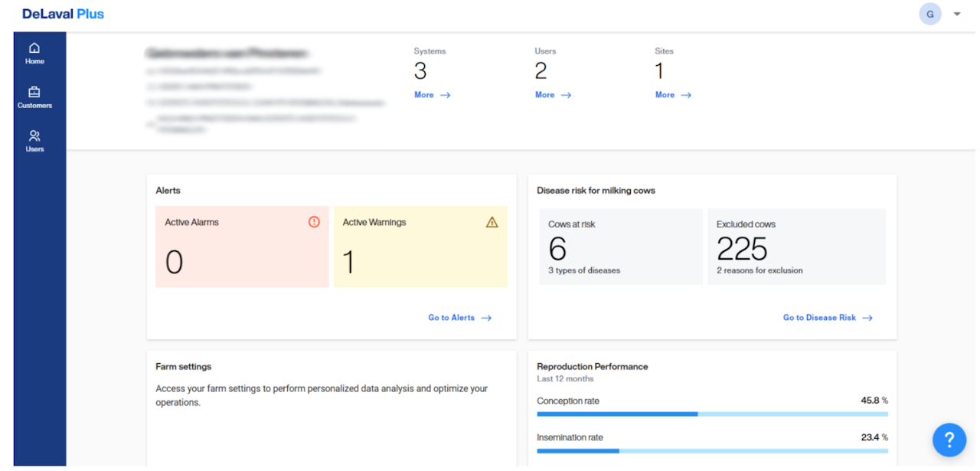Click the Insemination rate progress bar

tap(712, 450)
